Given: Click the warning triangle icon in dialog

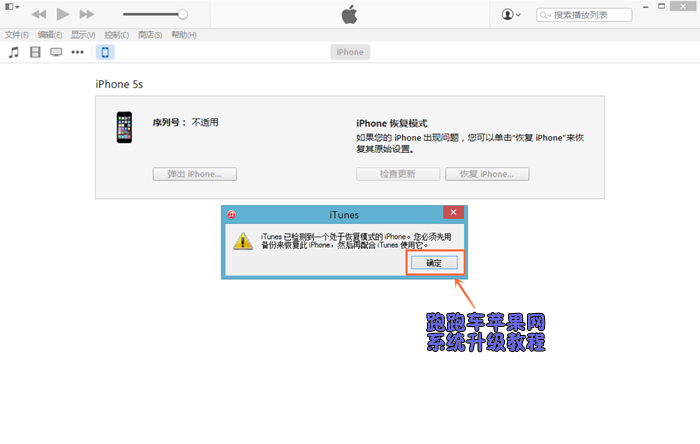Looking at the screenshot, I should point(243,241).
